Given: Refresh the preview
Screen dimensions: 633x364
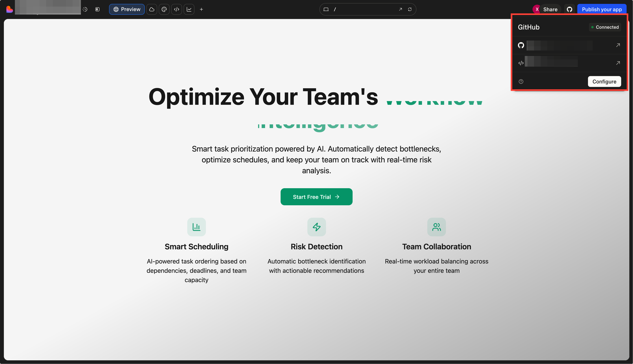Looking at the screenshot, I should (410, 9).
